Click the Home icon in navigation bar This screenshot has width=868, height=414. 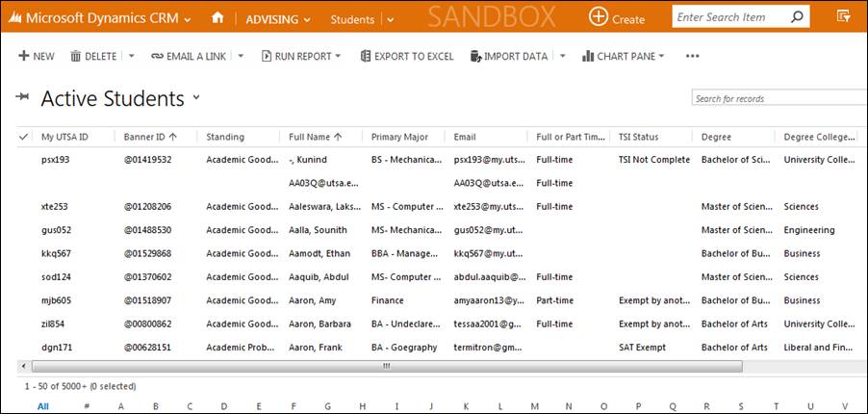point(217,18)
